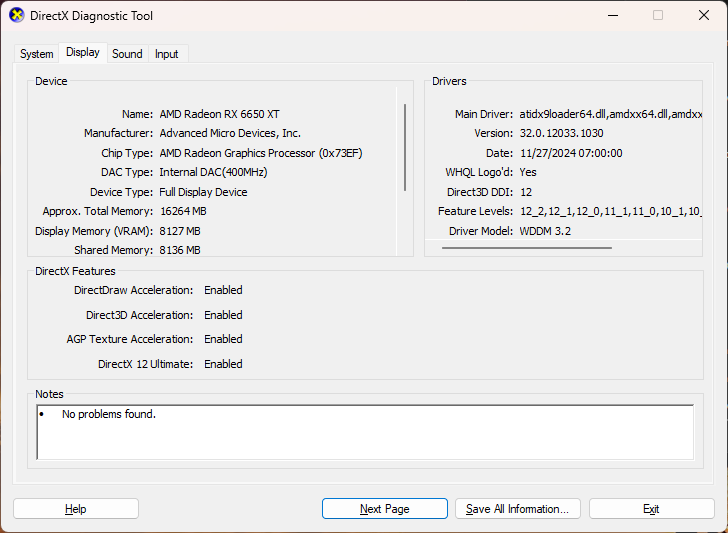Click the No problems found note
The image size is (728, 533).
click(109, 414)
